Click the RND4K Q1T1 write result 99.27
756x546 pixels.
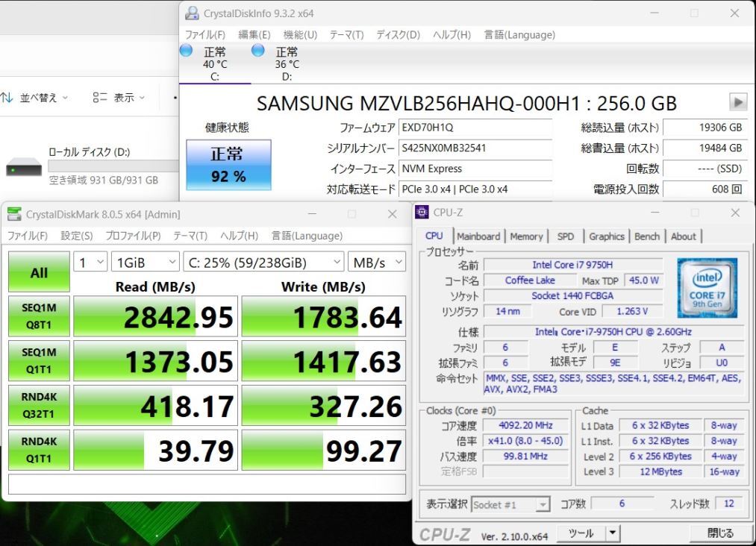[323, 451]
